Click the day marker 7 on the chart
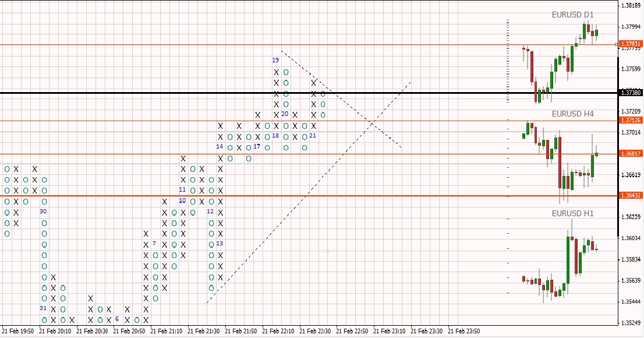The image size is (644, 338). coord(154,244)
